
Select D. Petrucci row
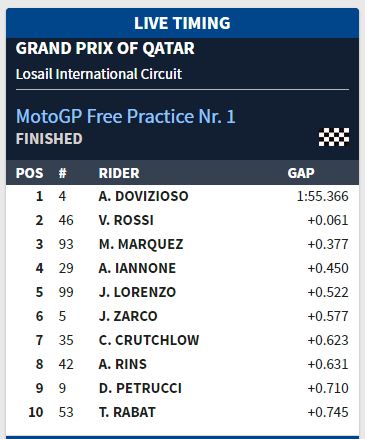[x=182, y=388]
